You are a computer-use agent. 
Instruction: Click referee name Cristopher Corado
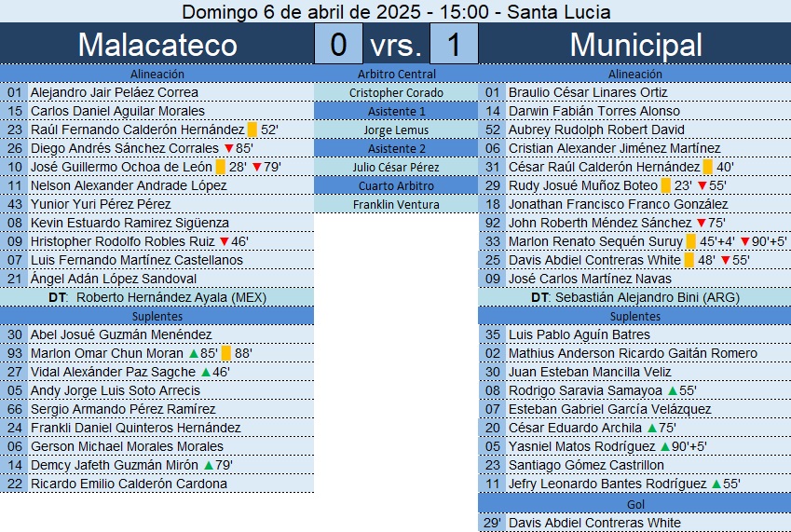pos(396,93)
